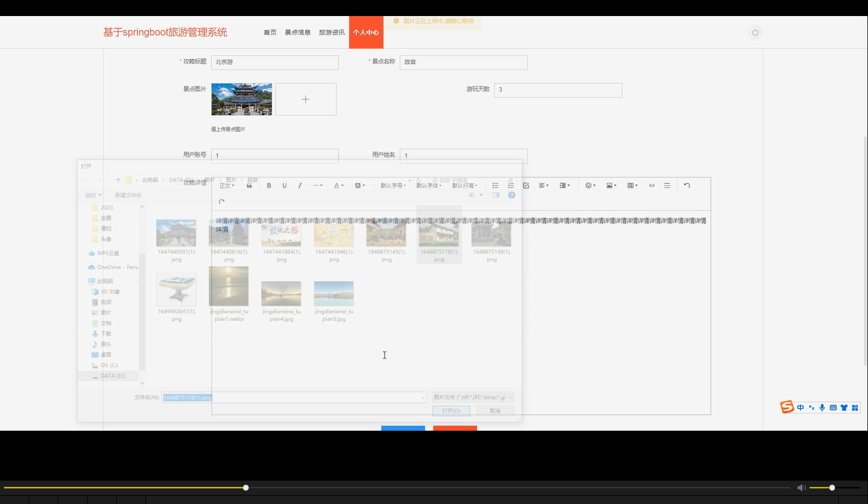Image resolution: width=868 pixels, height=504 pixels.
Task: Open the Sogou soft keyboard
Action: [833, 408]
